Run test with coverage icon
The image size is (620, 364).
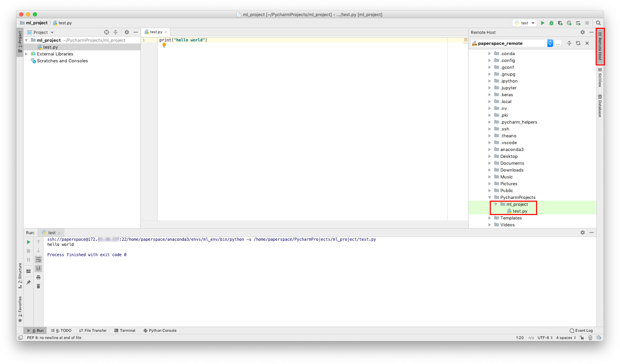click(560, 23)
